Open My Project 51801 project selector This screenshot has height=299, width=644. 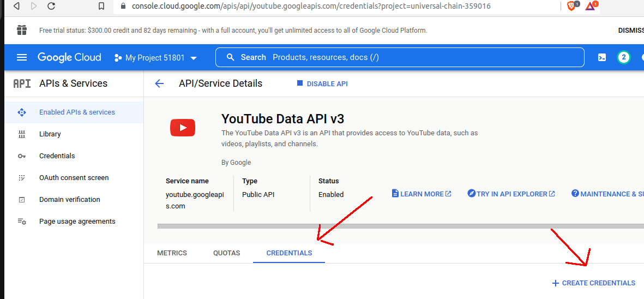coord(155,58)
